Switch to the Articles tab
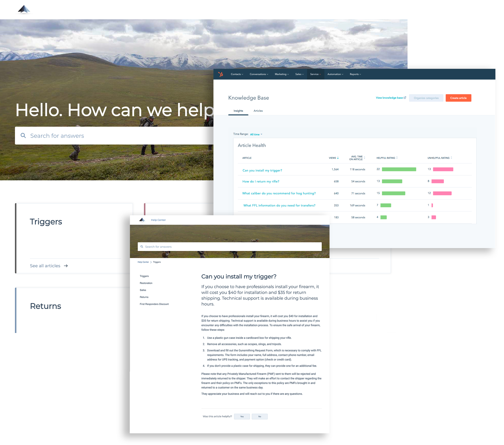Screen dimensions: 504x445 click(258, 111)
